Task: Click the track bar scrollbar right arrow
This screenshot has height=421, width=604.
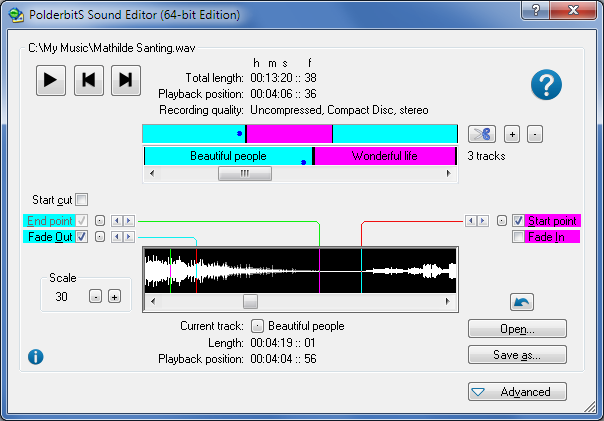Action: 448,173
